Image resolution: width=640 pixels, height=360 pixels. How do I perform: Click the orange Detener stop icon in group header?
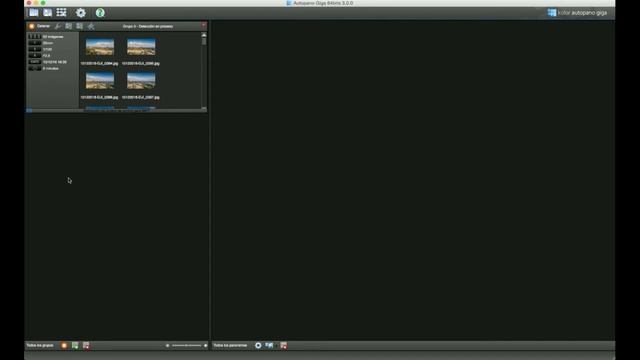click(x=31, y=26)
